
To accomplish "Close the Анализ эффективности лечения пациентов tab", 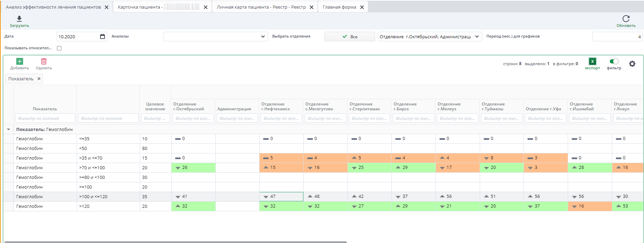I will [x=106, y=7].
